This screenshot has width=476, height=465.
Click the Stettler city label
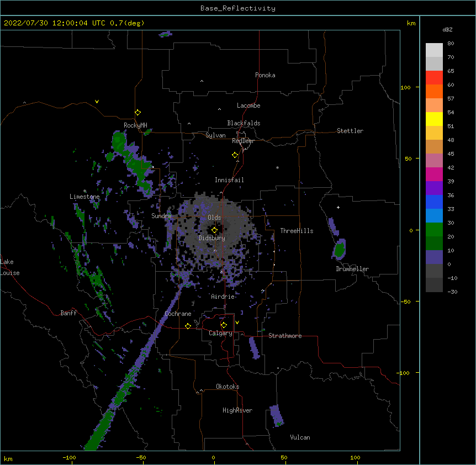pos(350,131)
